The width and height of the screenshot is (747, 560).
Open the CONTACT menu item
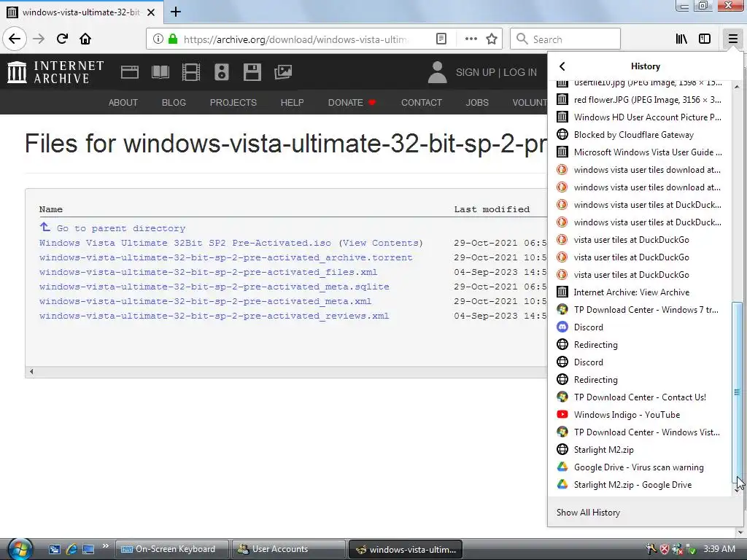click(x=422, y=102)
